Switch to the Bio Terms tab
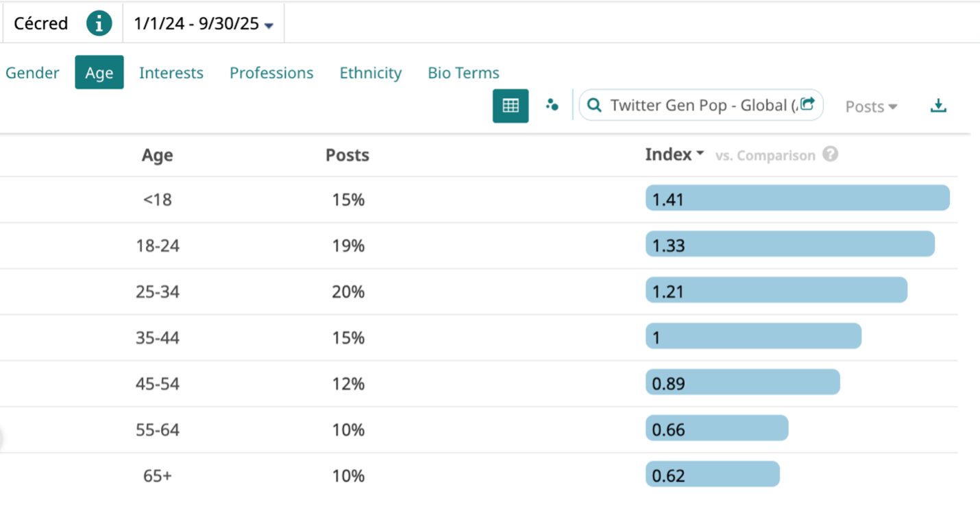 click(x=463, y=73)
